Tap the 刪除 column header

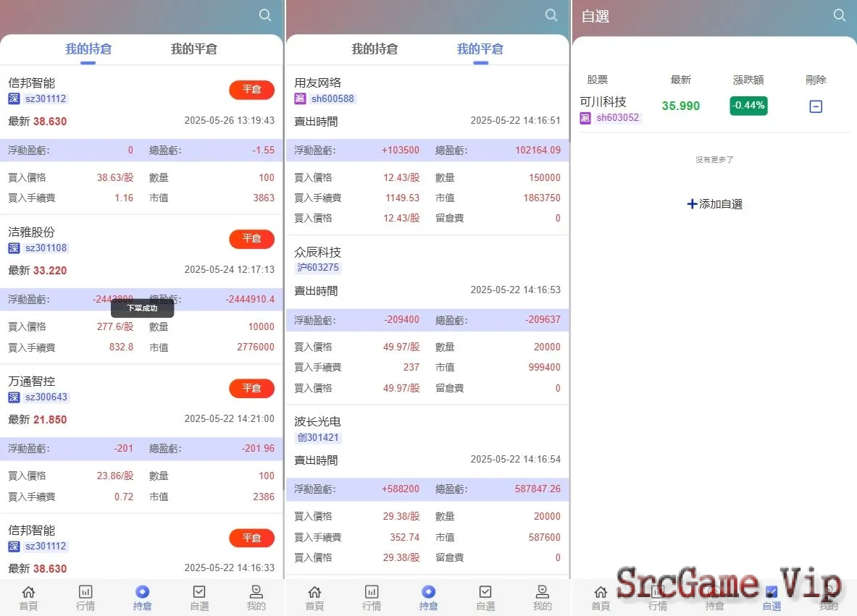[816, 80]
